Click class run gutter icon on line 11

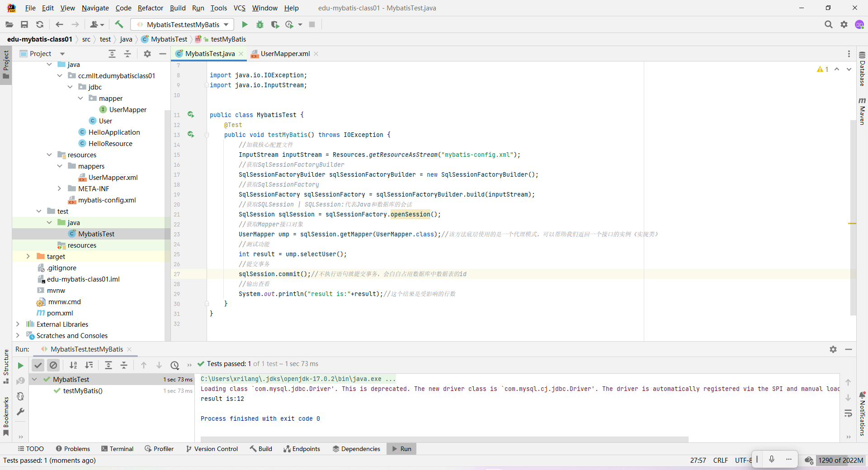191,115
